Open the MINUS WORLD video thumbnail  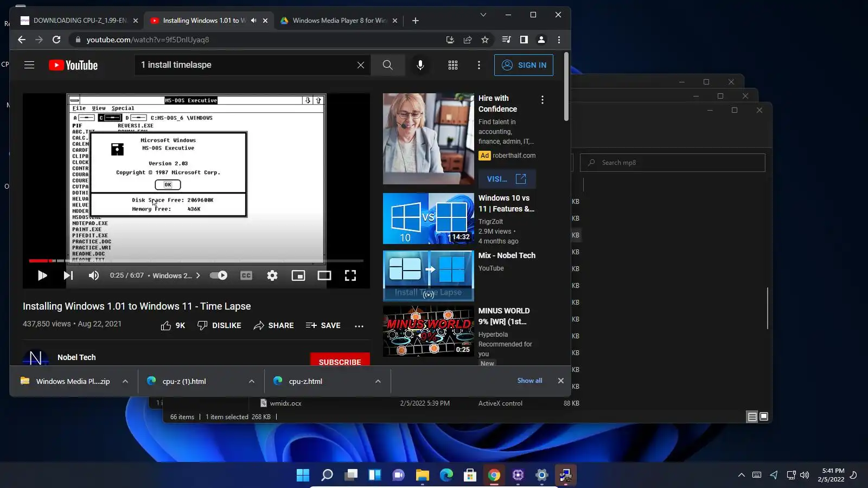coord(429,331)
